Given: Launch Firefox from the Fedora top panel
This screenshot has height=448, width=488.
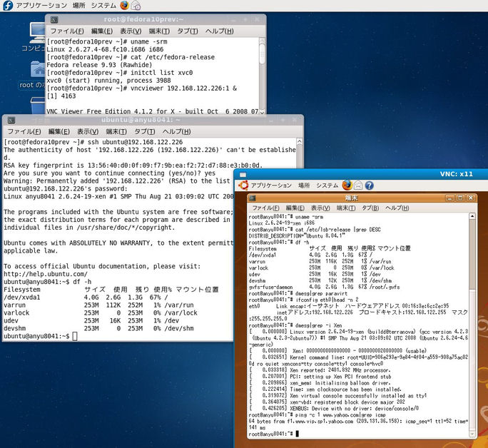Looking at the screenshot, I should (x=124, y=5).
